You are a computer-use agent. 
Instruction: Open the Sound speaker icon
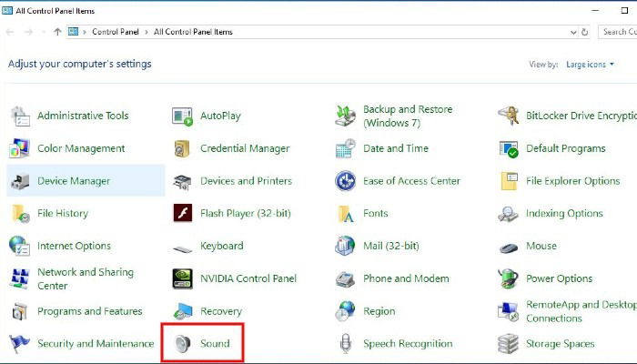pyautogui.click(x=182, y=344)
